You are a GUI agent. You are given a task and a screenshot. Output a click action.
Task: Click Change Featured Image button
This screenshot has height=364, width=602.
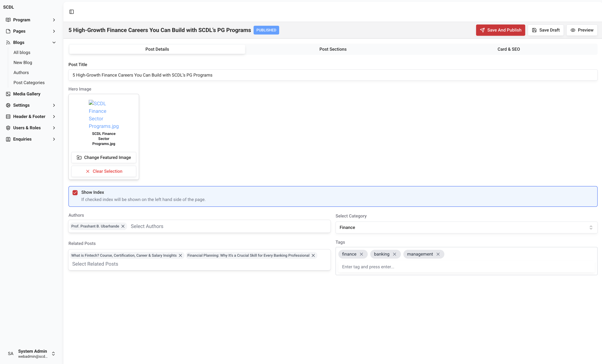[x=104, y=158]
